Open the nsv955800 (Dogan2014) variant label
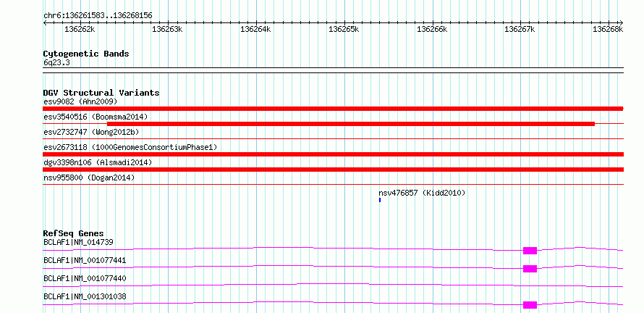The height and width of the screenshot is (313, 644). [89, 178]
